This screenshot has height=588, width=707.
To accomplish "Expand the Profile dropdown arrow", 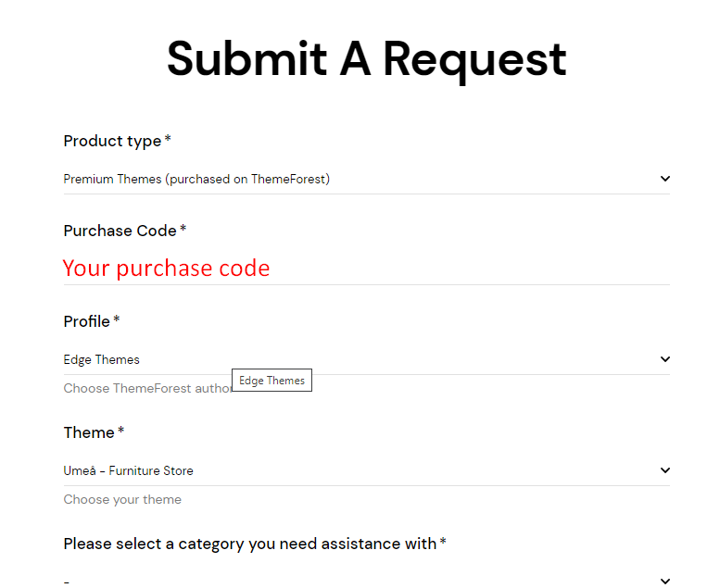I will (664, 359).
